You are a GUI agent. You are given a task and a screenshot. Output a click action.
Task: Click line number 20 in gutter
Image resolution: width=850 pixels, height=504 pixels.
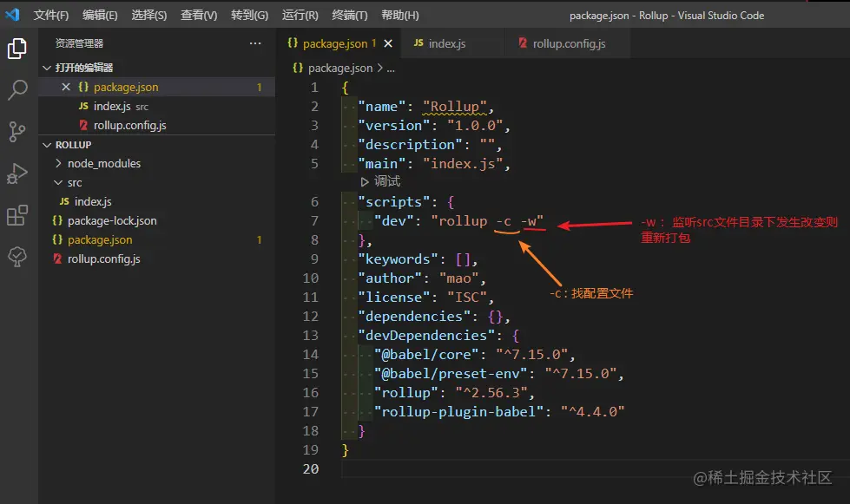311,468
